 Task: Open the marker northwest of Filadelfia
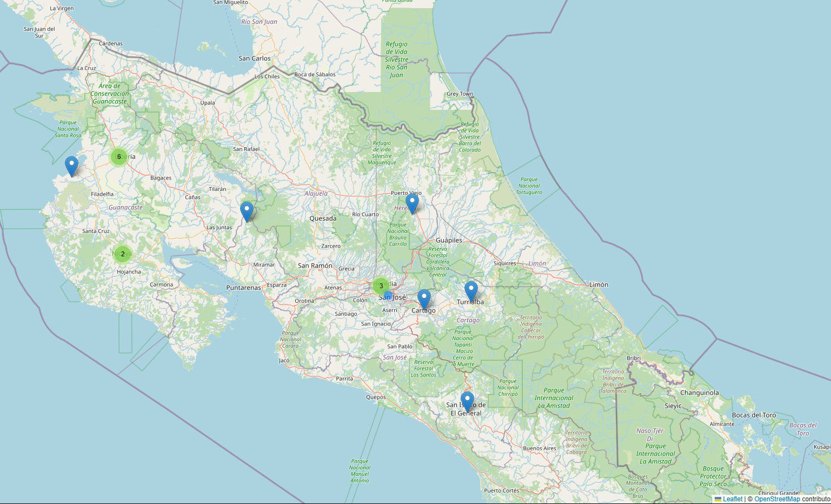pos(71,166)
